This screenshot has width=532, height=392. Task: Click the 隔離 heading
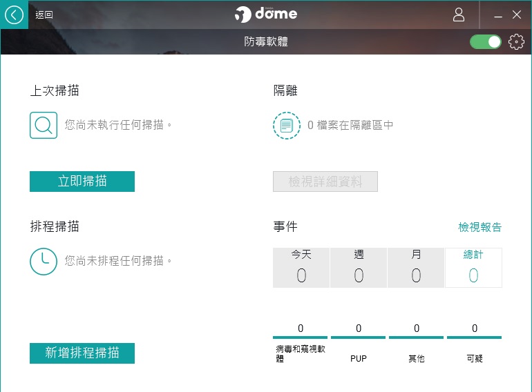[x=285, y=90]
